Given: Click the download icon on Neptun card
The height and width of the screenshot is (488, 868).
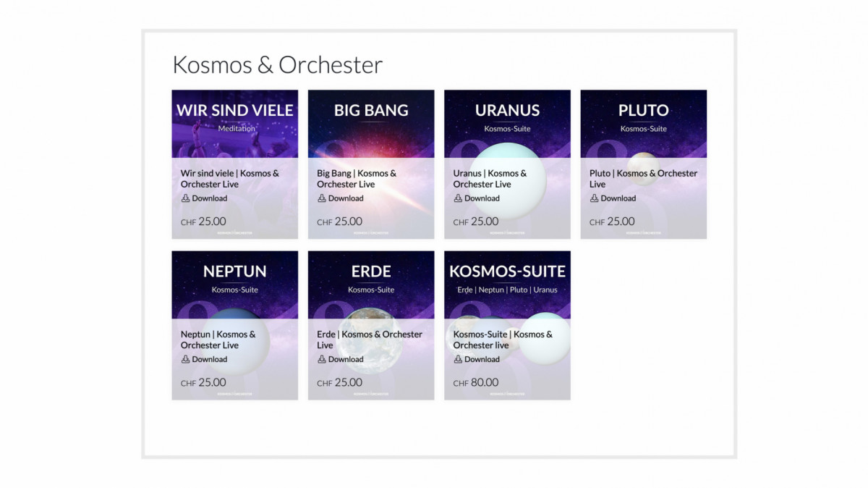Looking at the screenshot, I should [x=185, y=359].
